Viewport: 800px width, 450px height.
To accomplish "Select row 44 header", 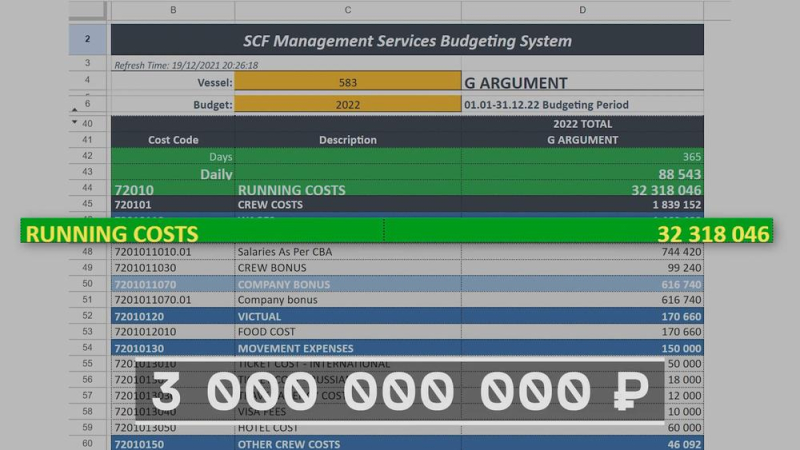I will [88, 188].
